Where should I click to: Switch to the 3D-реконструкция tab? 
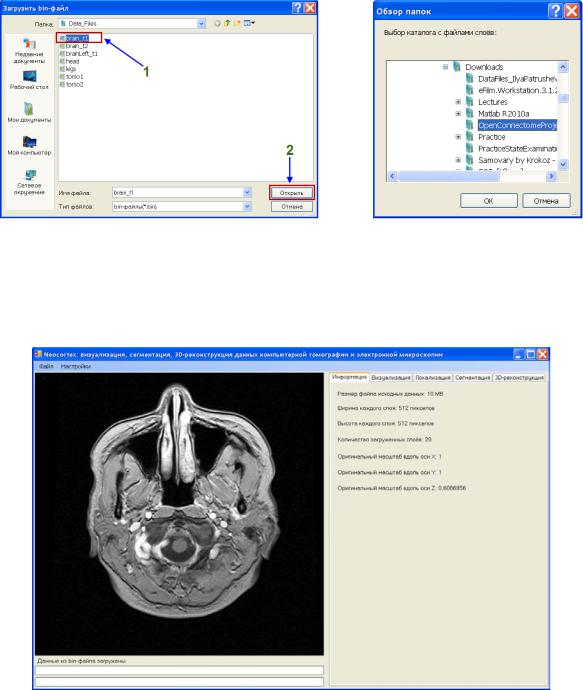(x=519, y=378)
